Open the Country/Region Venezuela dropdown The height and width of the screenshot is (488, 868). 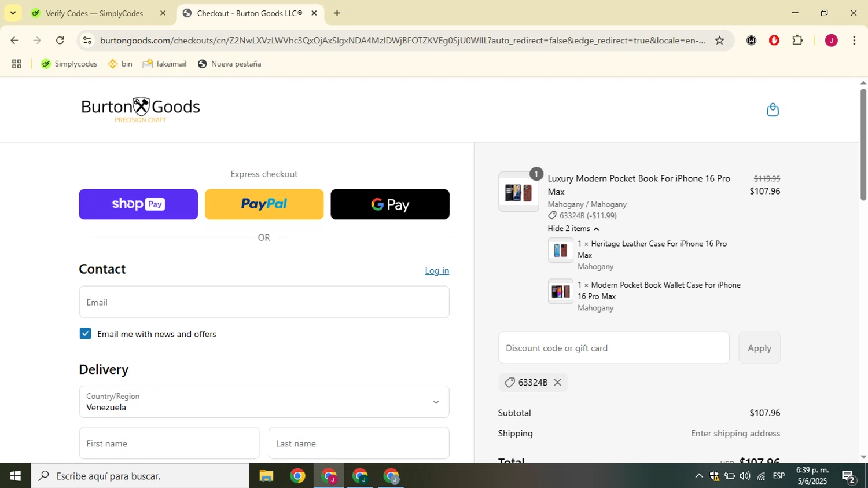264,402
